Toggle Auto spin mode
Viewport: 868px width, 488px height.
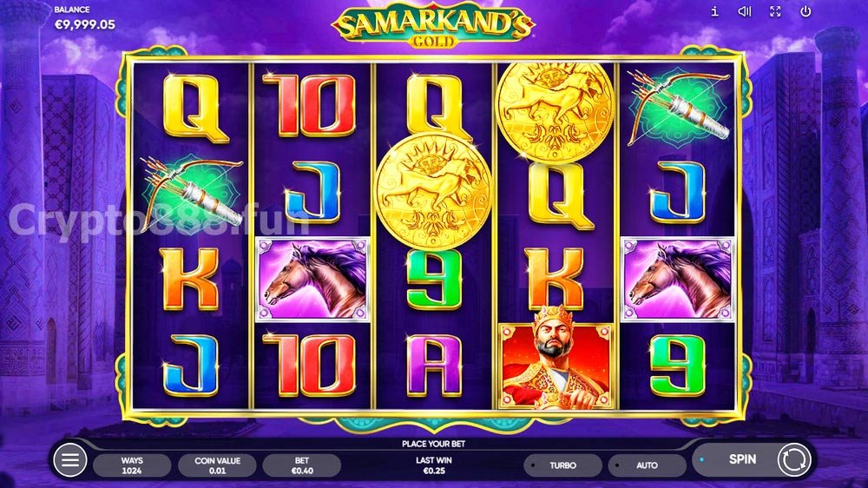[x=648, y=465]
